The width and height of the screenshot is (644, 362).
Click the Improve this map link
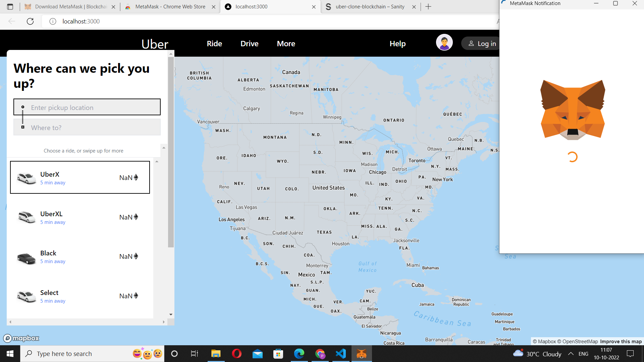click(621, 341)
